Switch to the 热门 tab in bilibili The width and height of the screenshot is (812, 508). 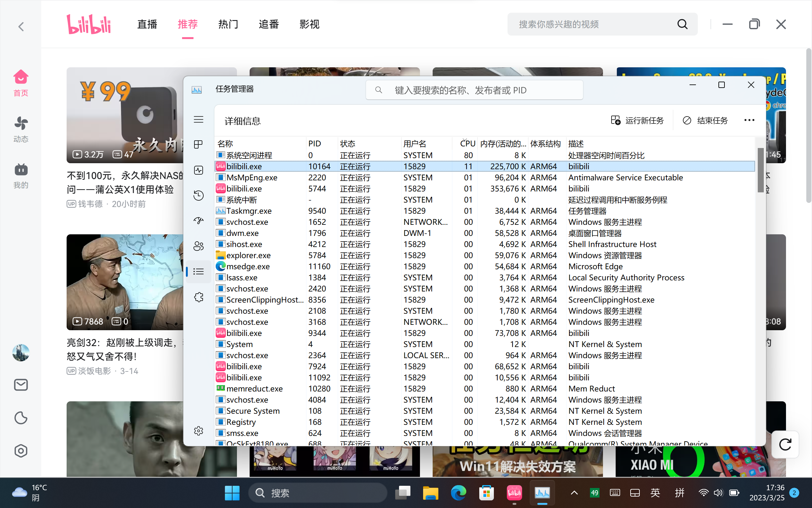[228, 24]
